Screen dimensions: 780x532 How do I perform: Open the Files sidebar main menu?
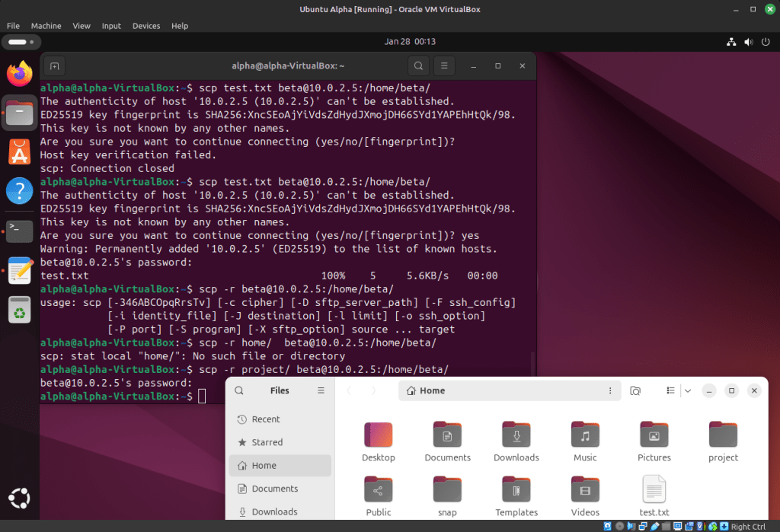321,390
